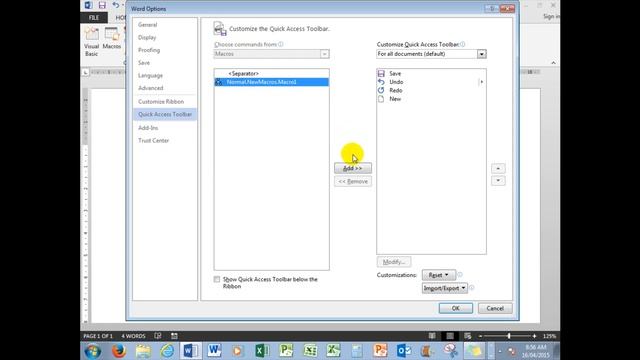Click the 125% zoom level

tap(549, 336)
